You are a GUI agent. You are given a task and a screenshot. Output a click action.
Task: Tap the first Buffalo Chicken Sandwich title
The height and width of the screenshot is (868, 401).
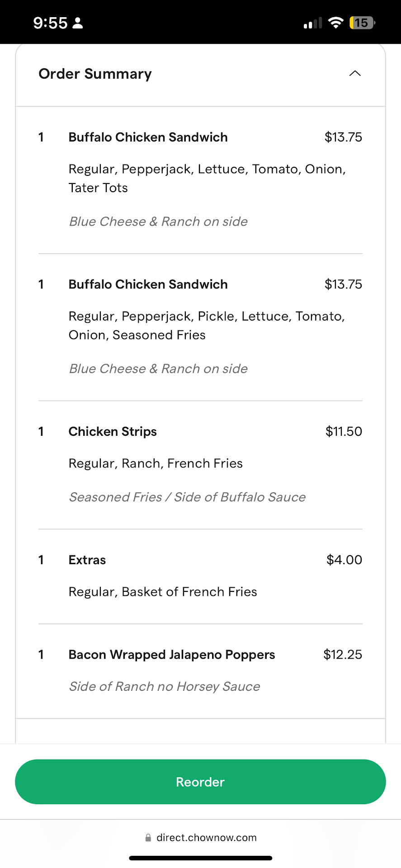[148, 137]
